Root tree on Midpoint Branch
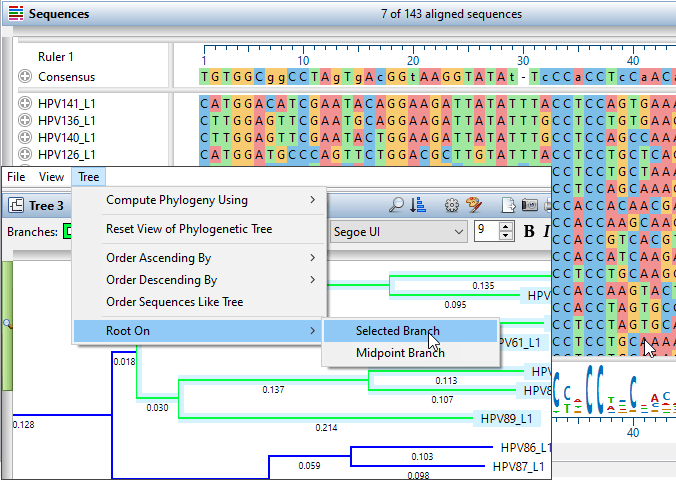This screenshot has width=676, height=480. pyautogui.click(x=410, y=353)
